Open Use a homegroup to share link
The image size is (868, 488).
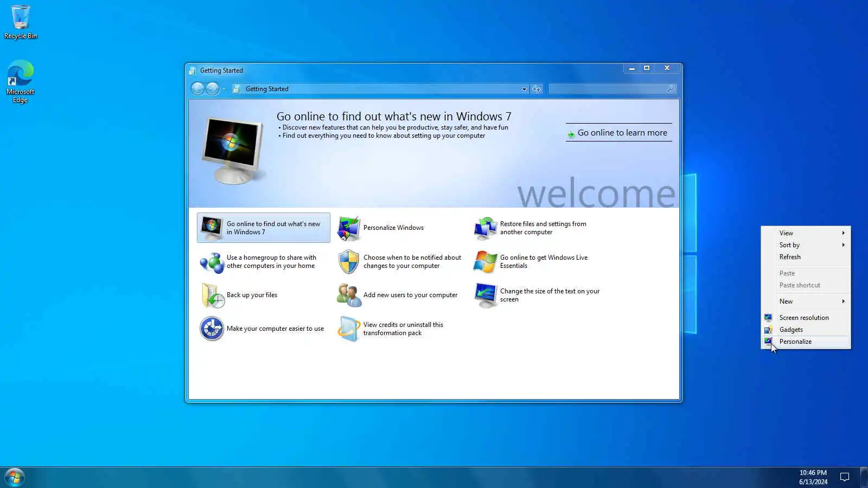coord(271,262)
